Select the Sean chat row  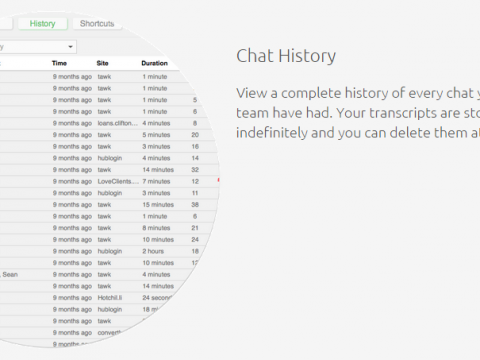pyautogui.click(x=97, y=275)
